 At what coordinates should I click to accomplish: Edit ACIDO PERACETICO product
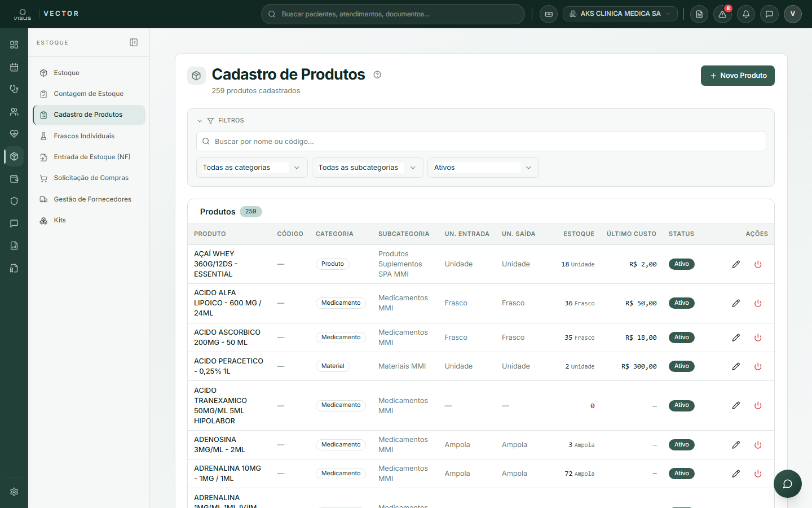(x=736, y=366)
